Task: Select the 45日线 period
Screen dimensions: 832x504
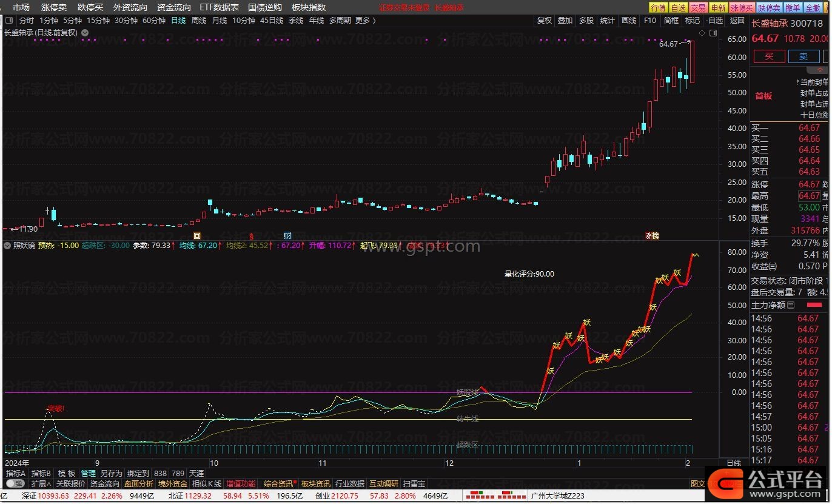Action: pos(272,21)
